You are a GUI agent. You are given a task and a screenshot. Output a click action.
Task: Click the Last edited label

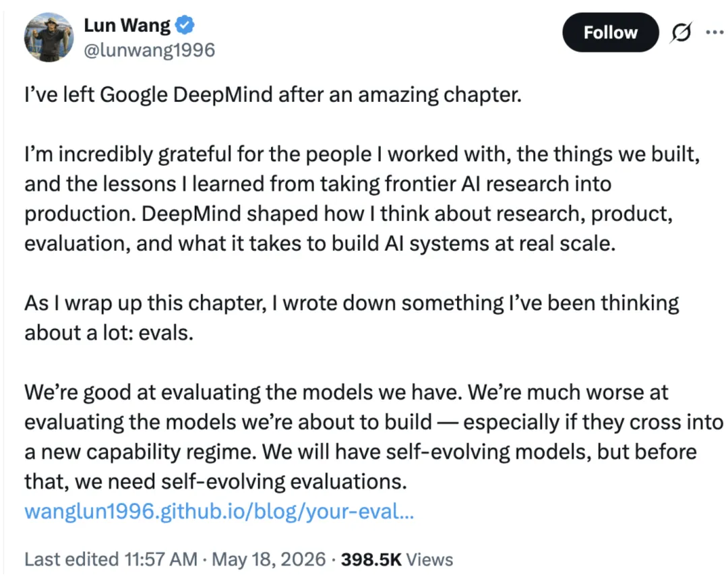pyautogui.click(x=72, y=559)
